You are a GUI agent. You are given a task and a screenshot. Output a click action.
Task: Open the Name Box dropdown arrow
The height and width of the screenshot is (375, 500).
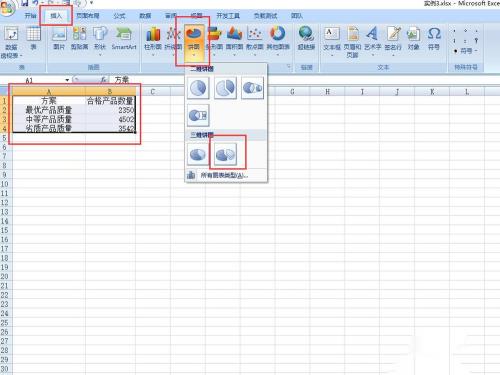point(67,80)
